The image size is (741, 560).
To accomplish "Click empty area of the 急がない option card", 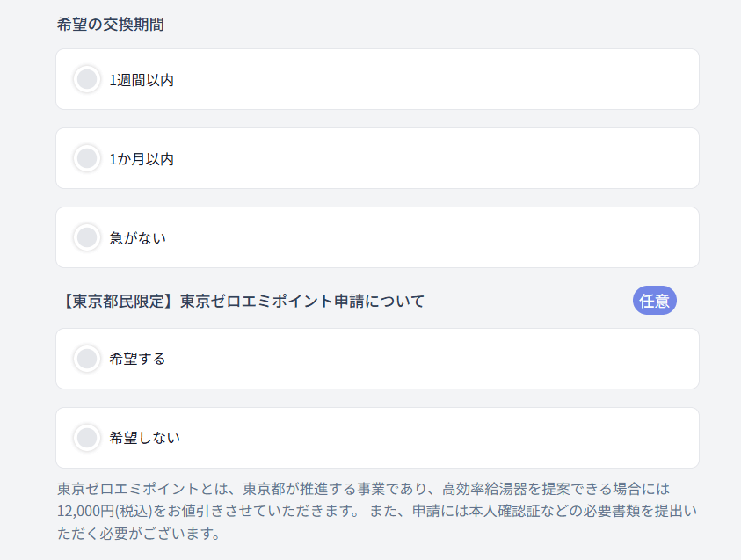I will point(440,237).
